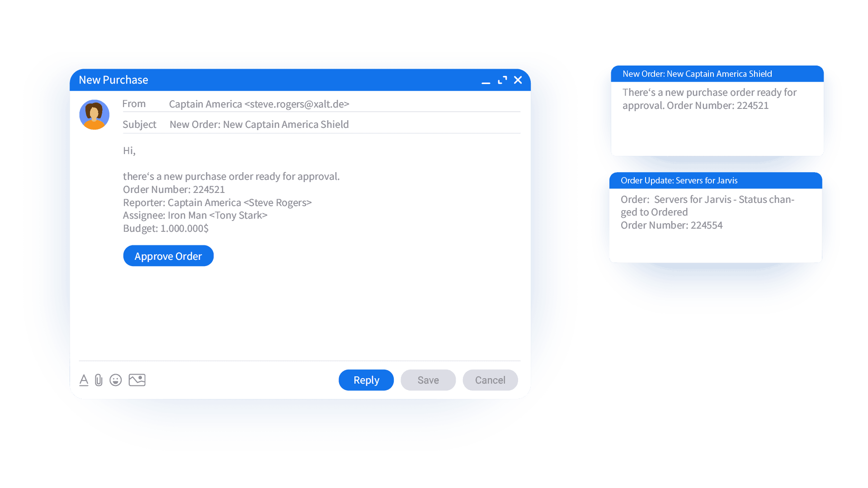Click the image insert icon
Viewport: 868px width, 488px height.
[138, 380]
